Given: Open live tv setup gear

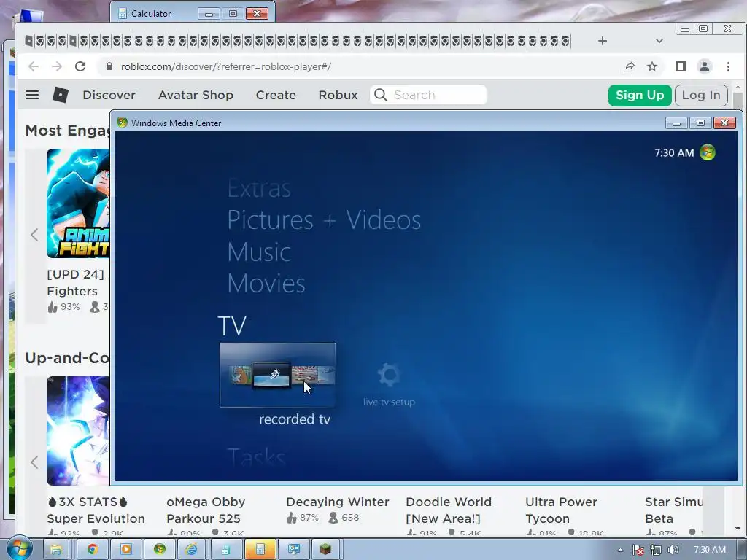Looking at the screenshot, I should click(x=390, y=375).
